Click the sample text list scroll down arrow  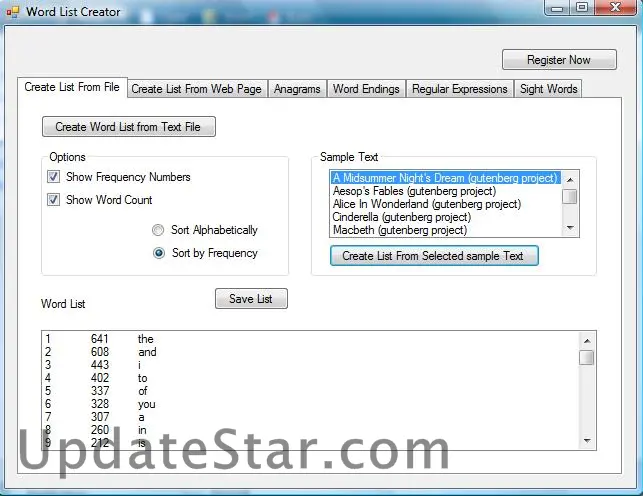tap(570, 228)
